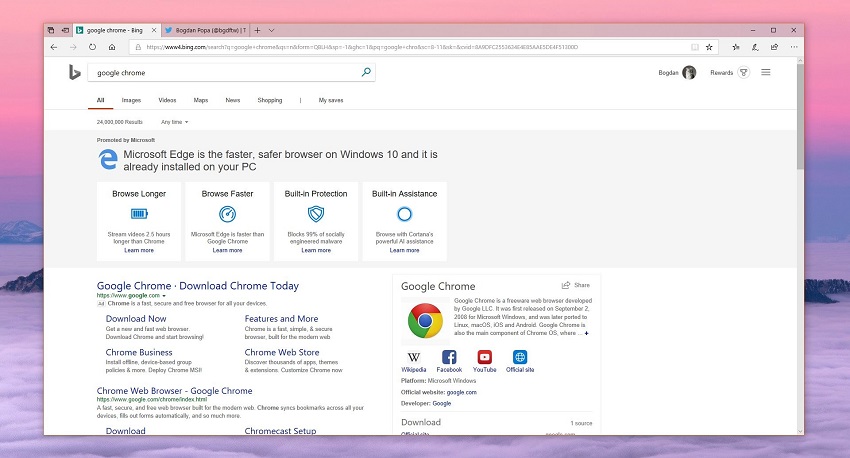Click the Built-in Protection shield icon
The width and height of the screenshot is (850, 458).
pyautogui.click(x=316, y=214)
